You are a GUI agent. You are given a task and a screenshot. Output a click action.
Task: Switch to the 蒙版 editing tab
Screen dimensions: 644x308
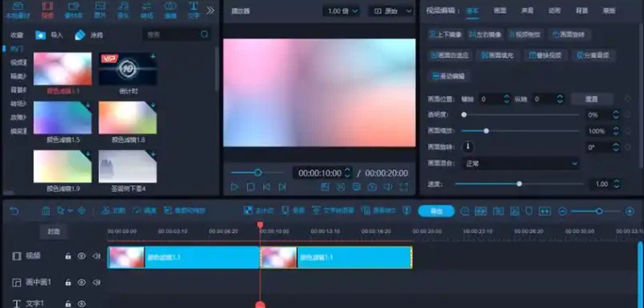point(610,11)
